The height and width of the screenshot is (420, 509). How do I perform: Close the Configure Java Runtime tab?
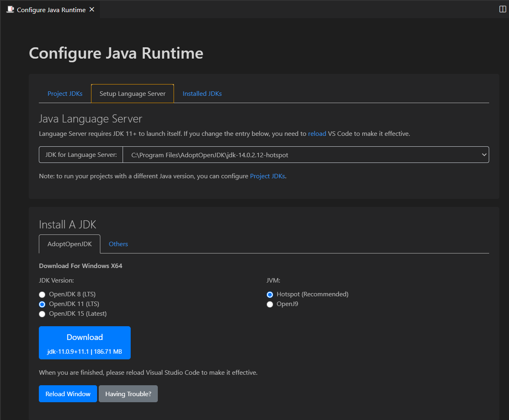point(92,9)
